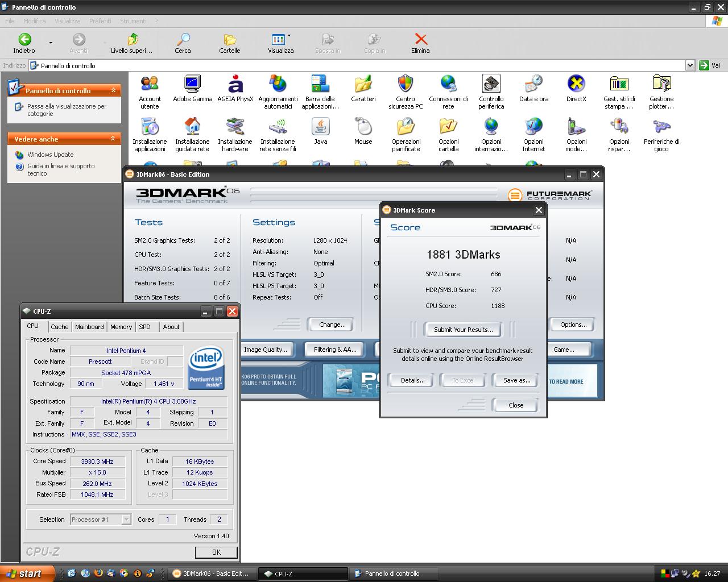Click Livello superiore toolbar button
The height and width of the screenshot is (582, 728).
(x=131, y=43)
